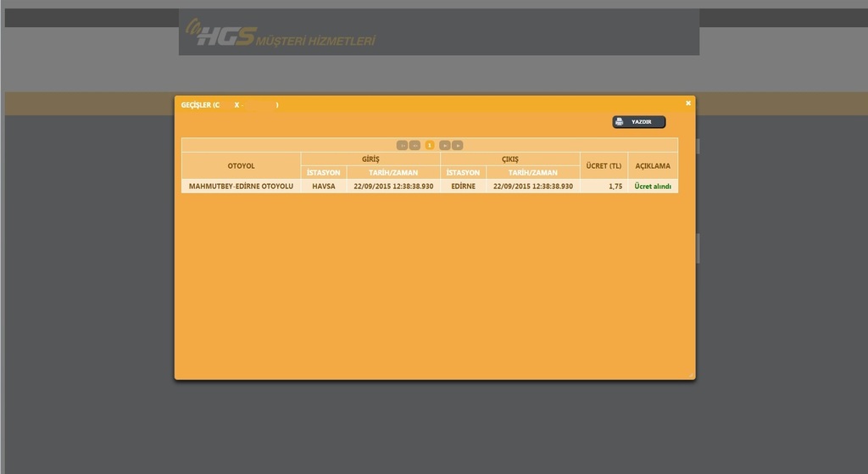Click the 1,75 toll fee cell

coord(615,186)
